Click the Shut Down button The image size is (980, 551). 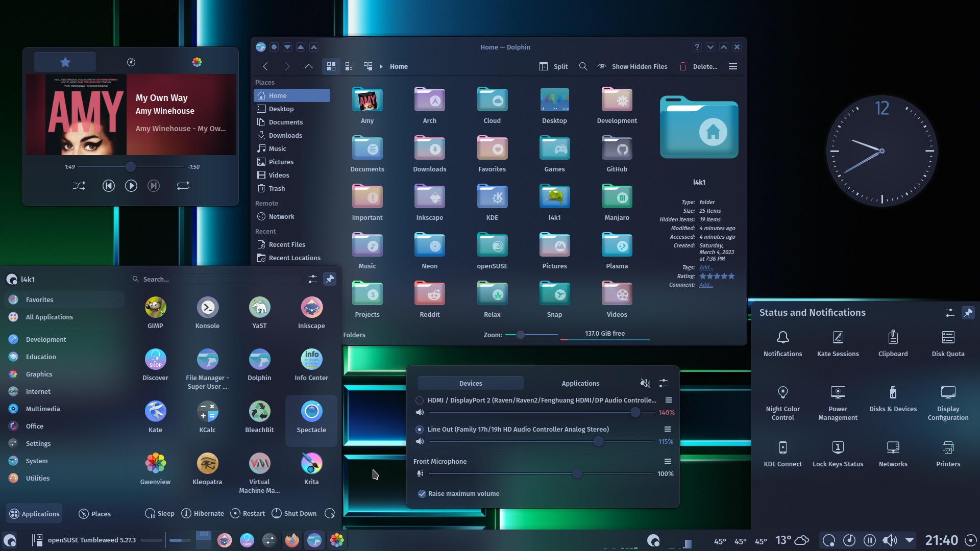294,513
